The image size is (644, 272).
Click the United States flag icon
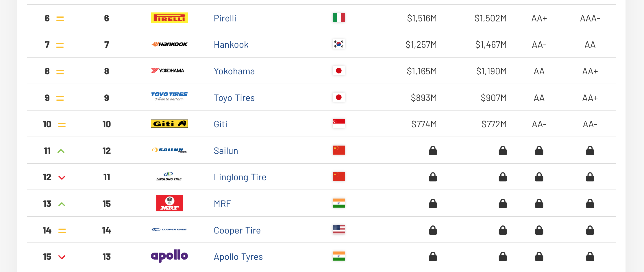(x=338, y=230)
